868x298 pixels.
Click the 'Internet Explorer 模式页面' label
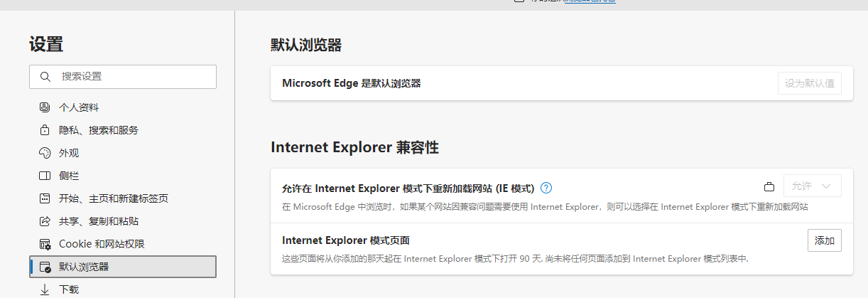346,240
